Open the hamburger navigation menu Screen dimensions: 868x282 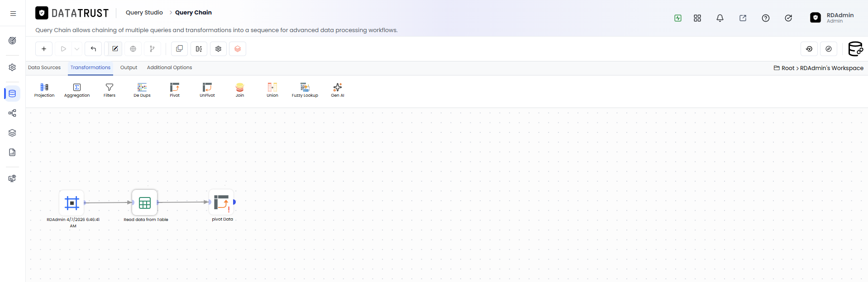coord(13,14)
